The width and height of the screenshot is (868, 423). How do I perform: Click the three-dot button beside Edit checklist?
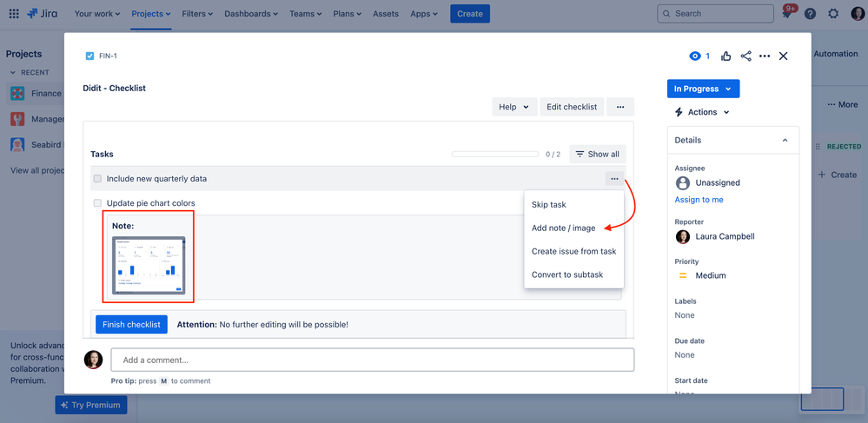coord(620,107)
